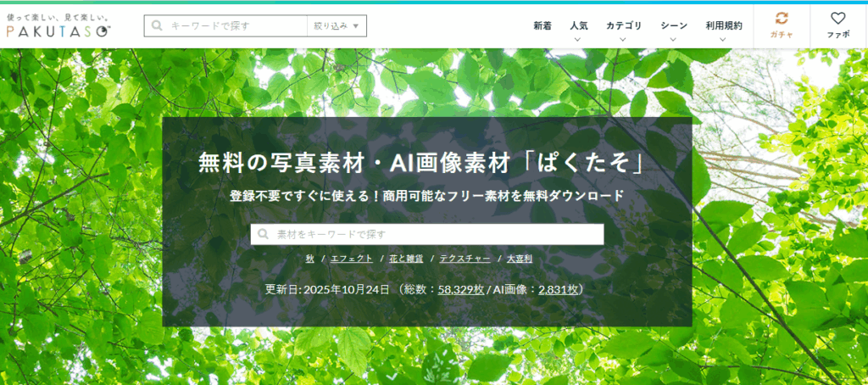
Task: Expand the 人気 menu chevron
Action: (x=579, y=39)
